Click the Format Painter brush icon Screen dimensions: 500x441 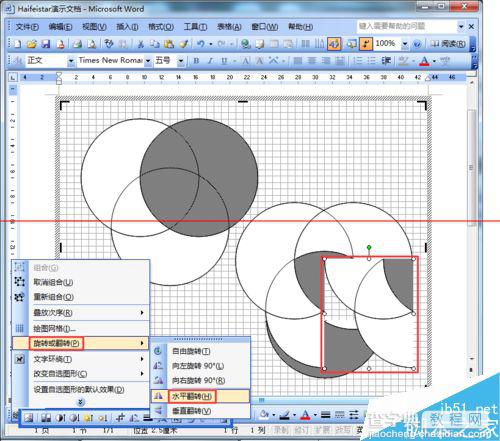[184, 44]
